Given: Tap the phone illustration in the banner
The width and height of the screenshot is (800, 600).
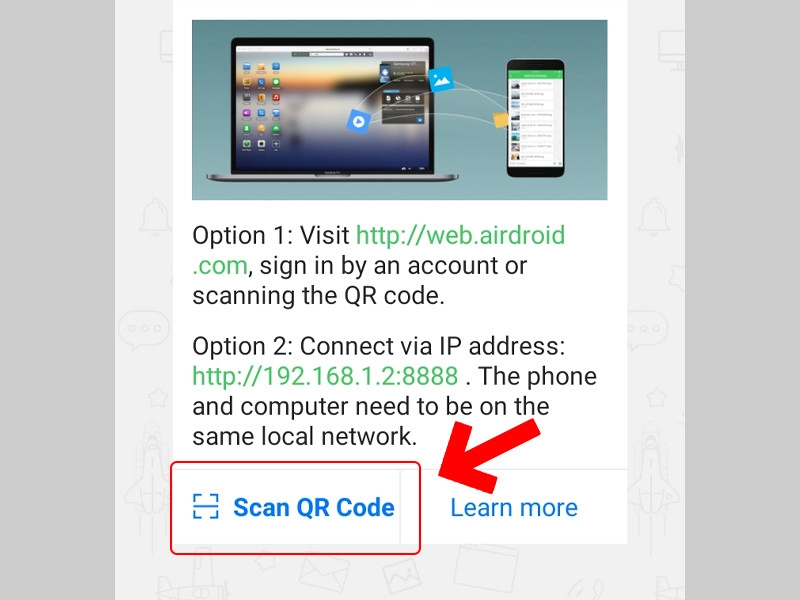Looking at the screenshot, I should point(535,118).
